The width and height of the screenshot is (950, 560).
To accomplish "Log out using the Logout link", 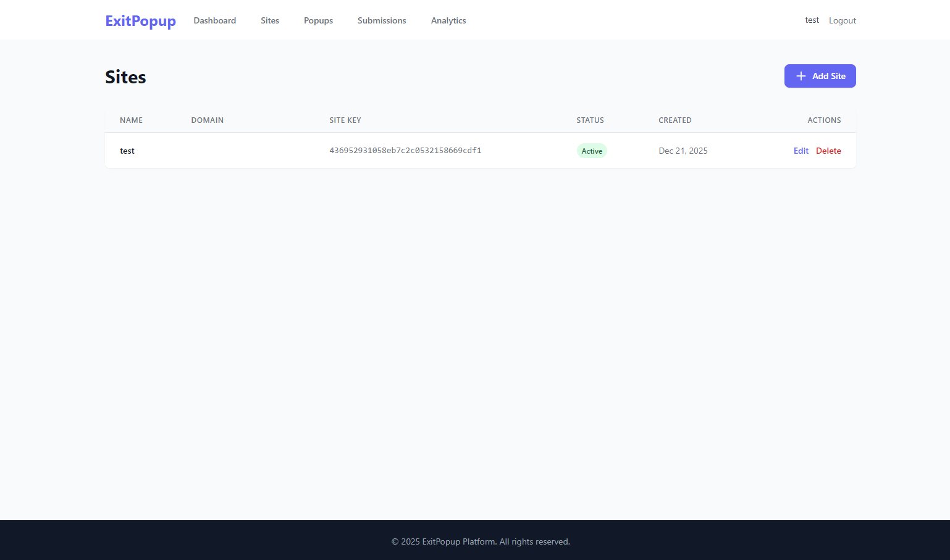I will [842, 20].
